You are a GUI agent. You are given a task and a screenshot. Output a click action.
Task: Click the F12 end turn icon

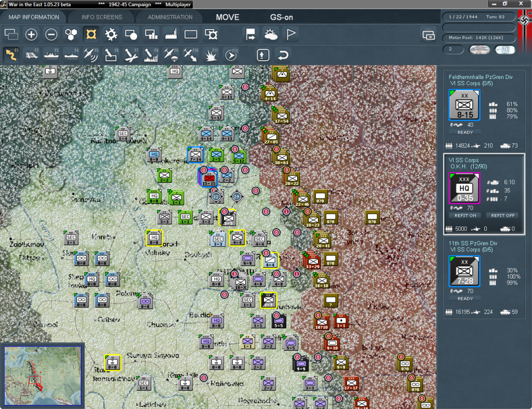click(x=231, y=55)
